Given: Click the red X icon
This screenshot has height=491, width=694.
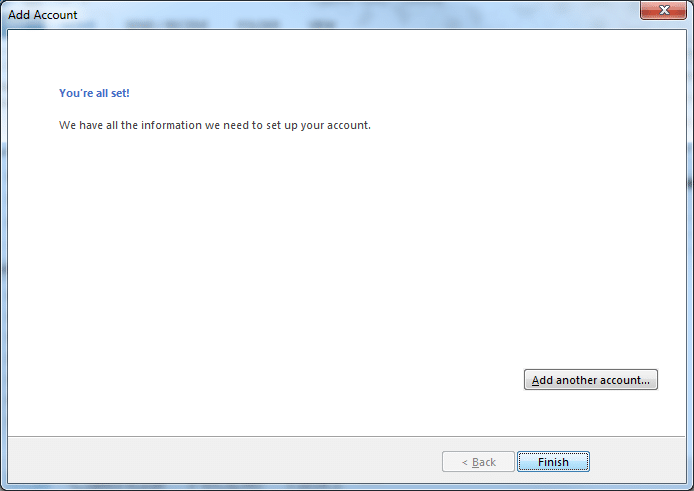Looking at the screenshot, I should (664, 10).
